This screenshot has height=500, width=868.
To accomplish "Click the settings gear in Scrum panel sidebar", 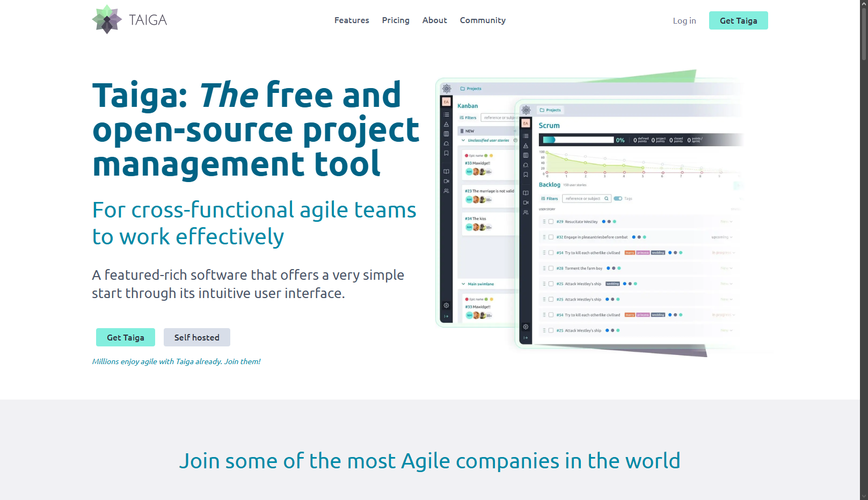I will point(526,327).
